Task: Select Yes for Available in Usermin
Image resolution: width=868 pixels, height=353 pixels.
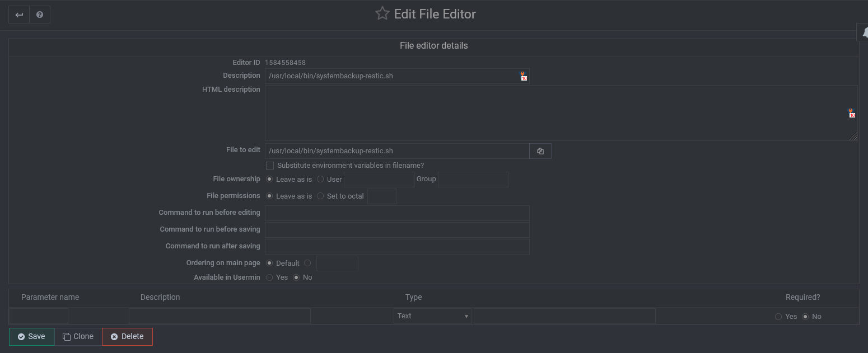Action: click(269, 277)
